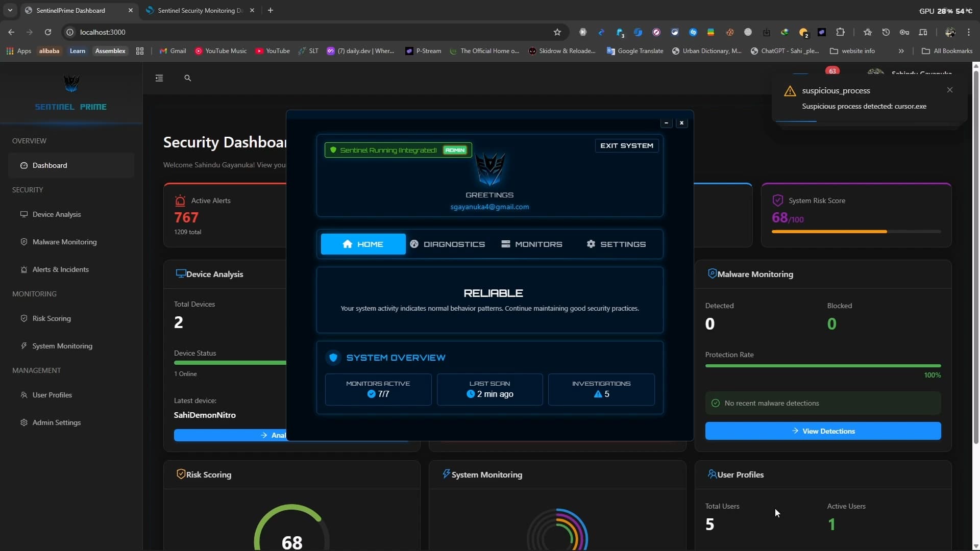Reload the localhost page
The height and width of the screenshot is (551, 980).
click(x=48, y=32)
